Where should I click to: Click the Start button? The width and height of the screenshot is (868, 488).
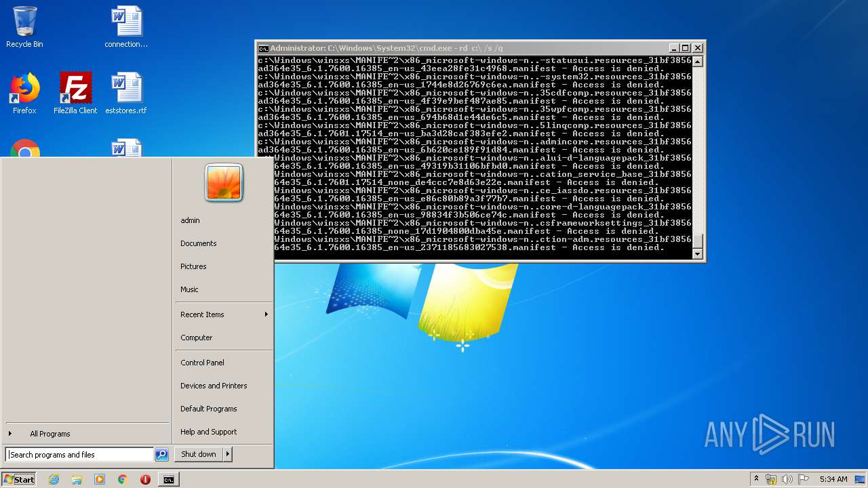pos(19,479)
